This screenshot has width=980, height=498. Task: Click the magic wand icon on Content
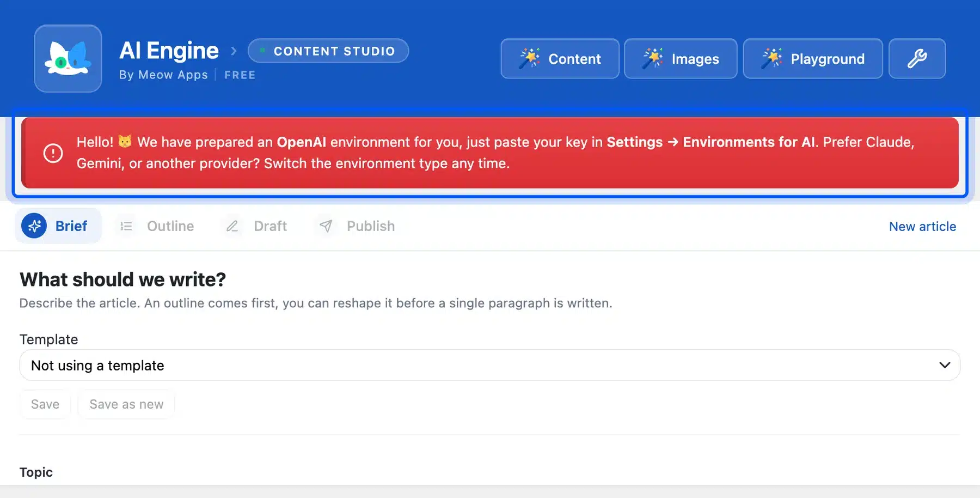click(529, 58)
